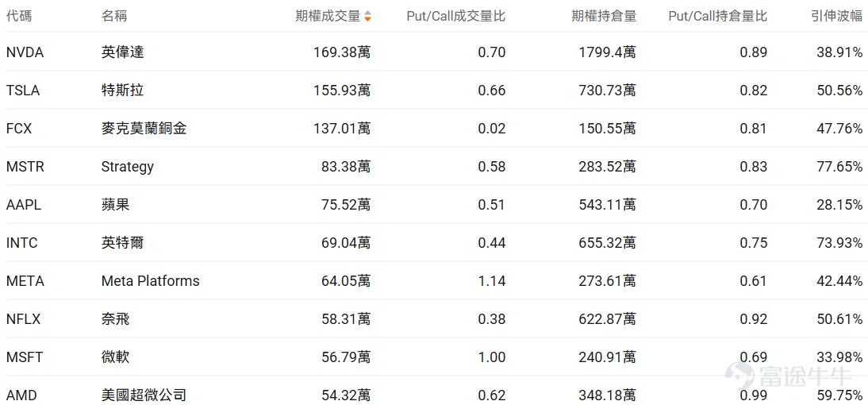868x405 pixels.
Task: Click NFLX implied volatility 50.61%
Action: click(x=839, y=319)
